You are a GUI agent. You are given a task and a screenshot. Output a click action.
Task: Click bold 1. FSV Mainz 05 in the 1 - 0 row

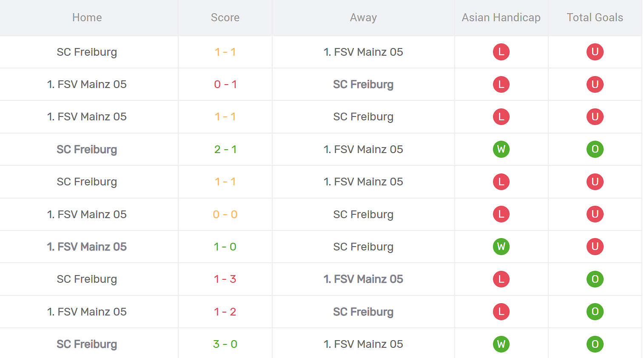click(87, 247)
